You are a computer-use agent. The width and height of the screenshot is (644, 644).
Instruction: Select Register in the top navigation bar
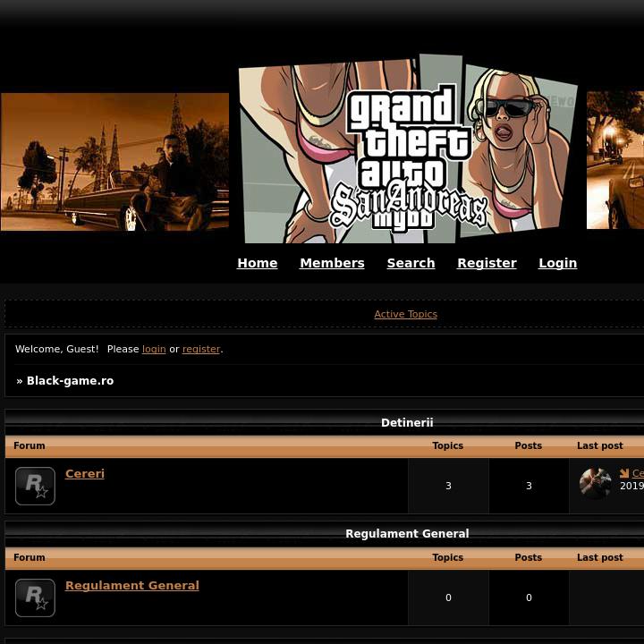click(487, 263)
